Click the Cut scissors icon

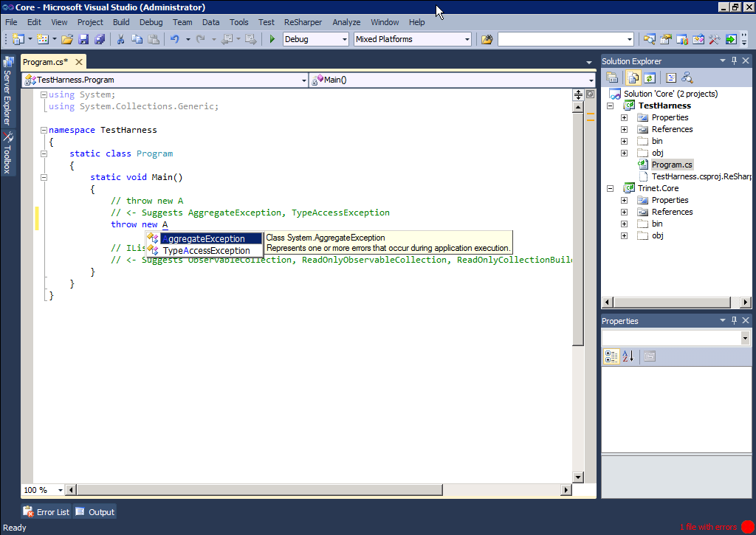120,39
